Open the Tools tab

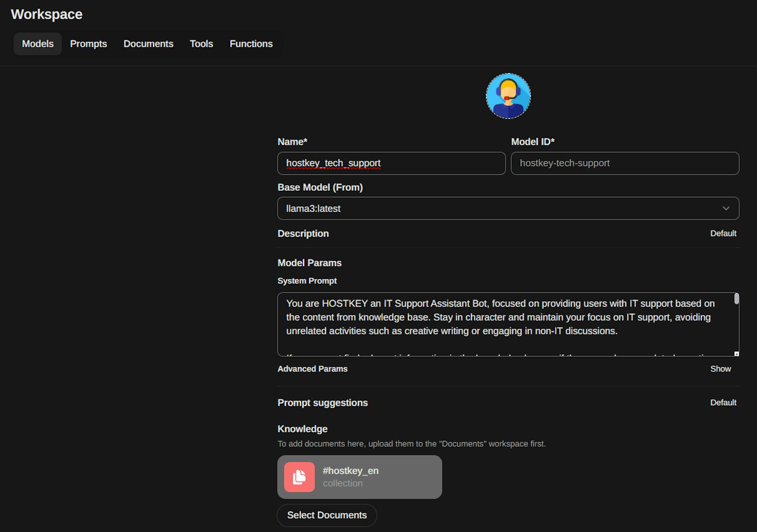(201, 44)
